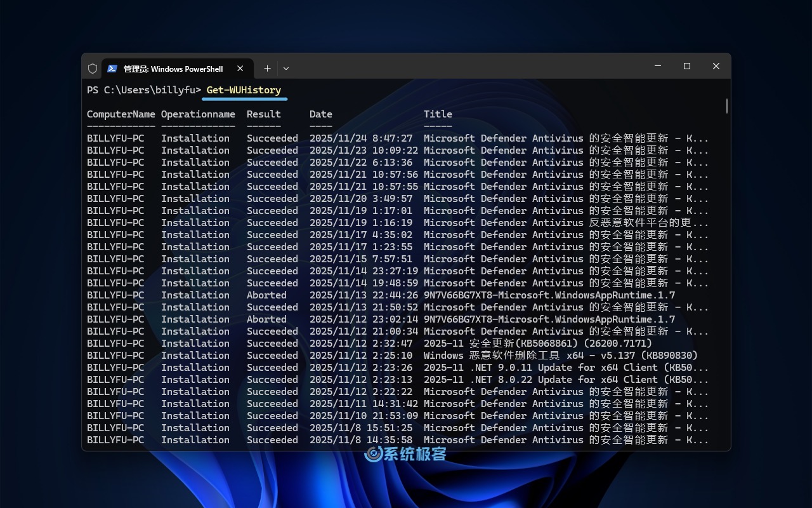Click the .NET 9.0.11 Update title
This screenshot has width=812, height=508.
pos(566,368)
